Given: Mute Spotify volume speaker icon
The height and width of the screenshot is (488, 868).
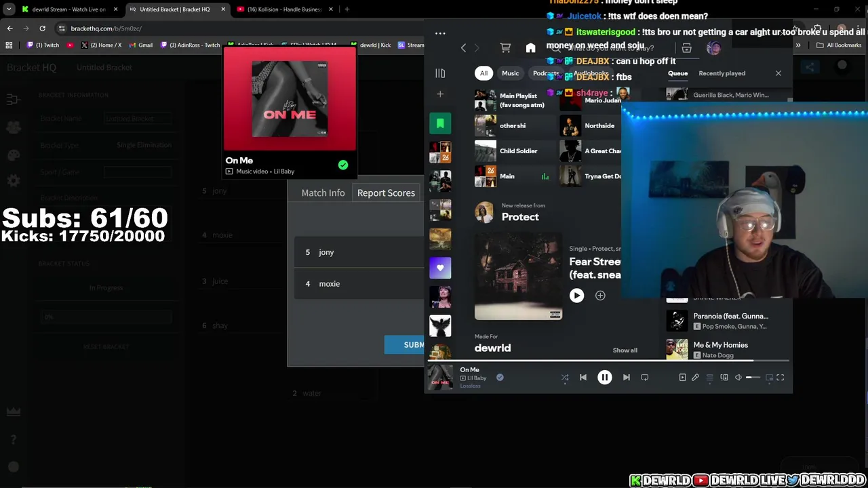Looking at the screenshot, I should (x=738, y=378).
